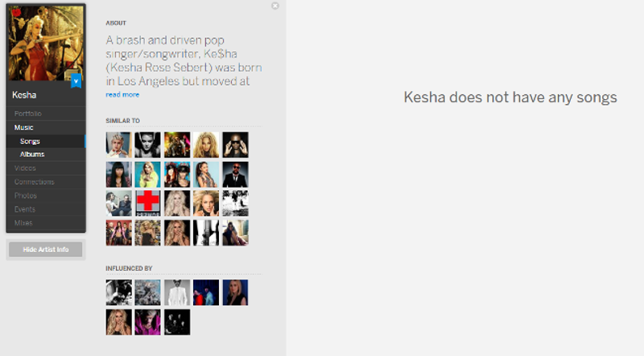Go to the Songs submenu
The width and height of the screenshot is (644, 356).
coord(30,141)
